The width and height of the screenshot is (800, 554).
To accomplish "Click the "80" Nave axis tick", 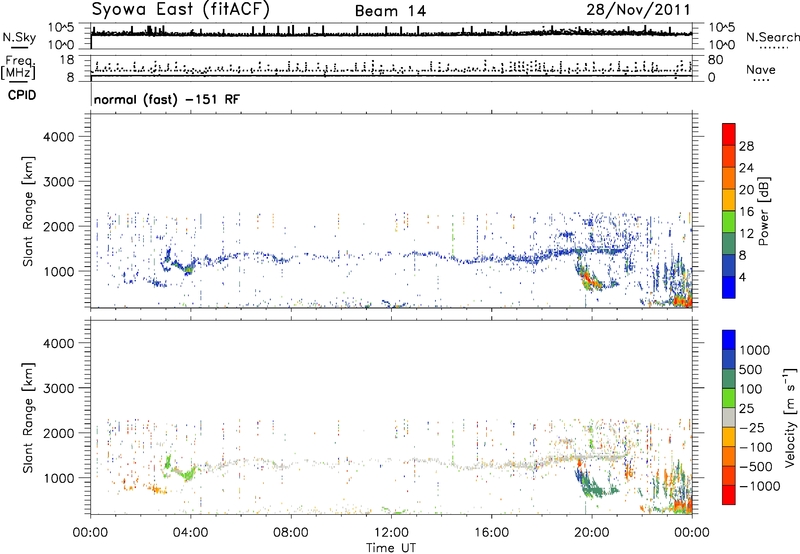I will click(x=715, y=60).
